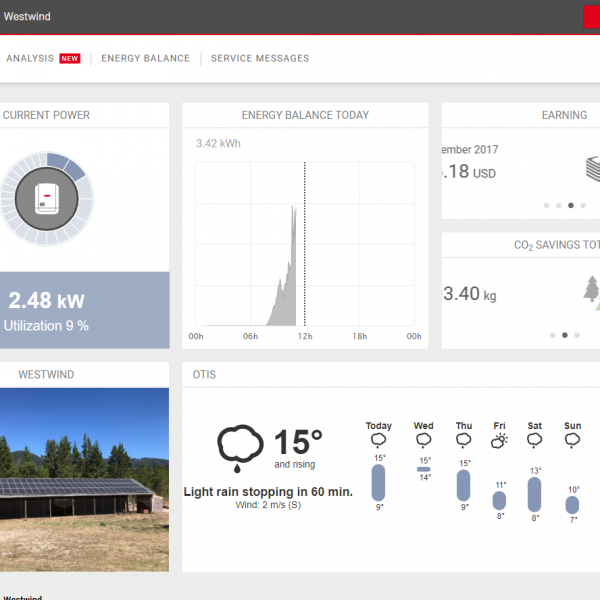600x600 pixels.
Task: Click the 3.40 kg savings value
Action: tap(470, 294)
